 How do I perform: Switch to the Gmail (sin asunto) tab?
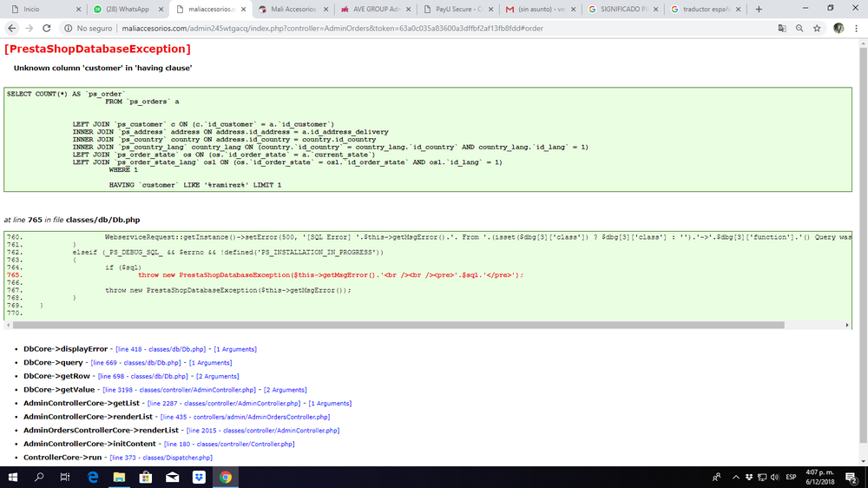pos(541,10)
